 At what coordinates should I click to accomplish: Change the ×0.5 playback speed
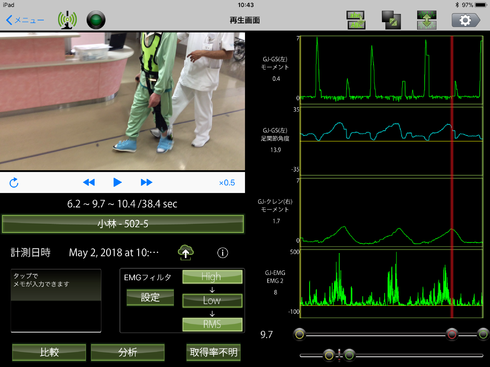pyautogui.click(x=227, y=183)
